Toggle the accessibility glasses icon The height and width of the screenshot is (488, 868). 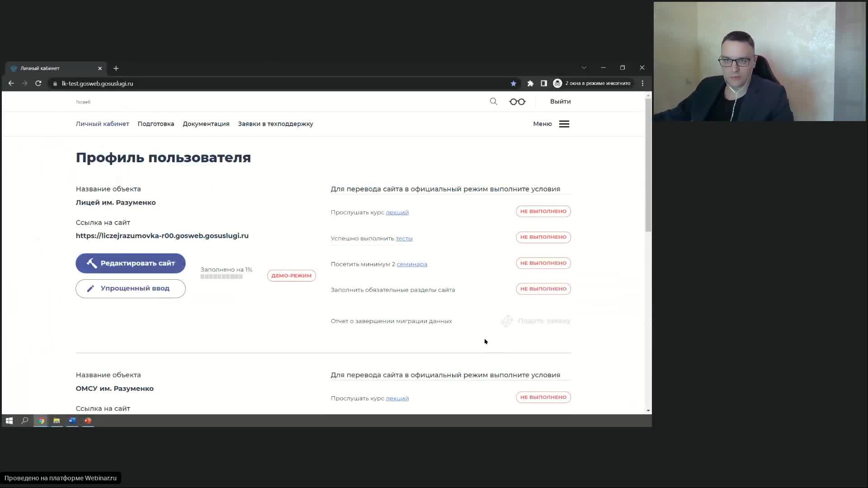[517, 102]
